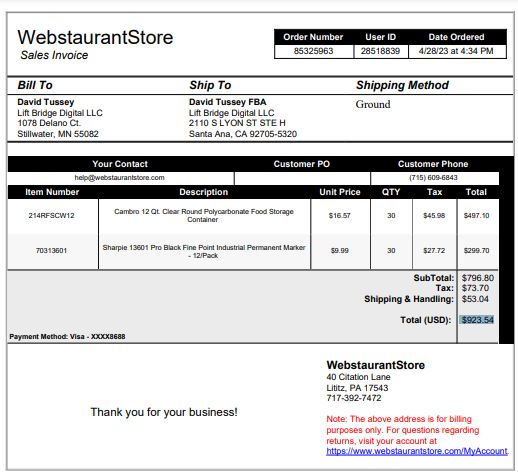
Task: Click the order number 85325963
Action: pos(313,51)
